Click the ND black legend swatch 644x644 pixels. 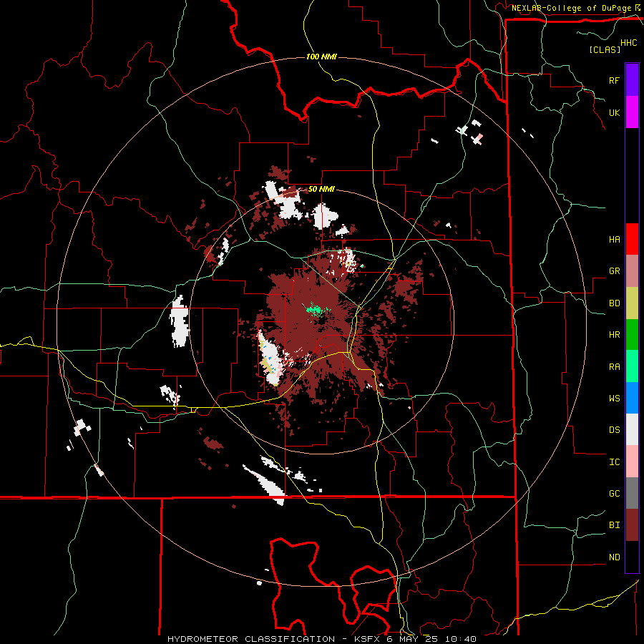(x=632, y=557)
